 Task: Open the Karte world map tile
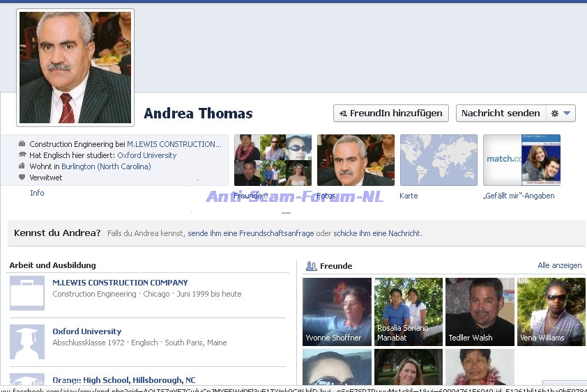pos(439,160)
